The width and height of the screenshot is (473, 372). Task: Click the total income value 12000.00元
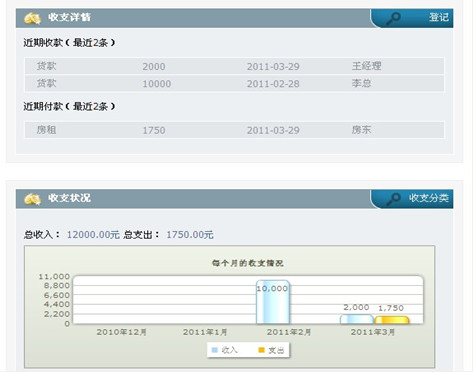coord(93,235)
